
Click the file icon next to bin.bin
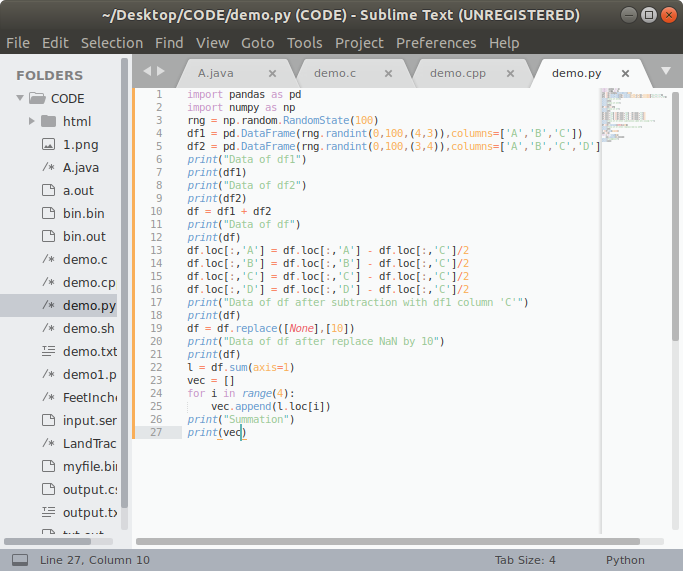(x=48, y=213)
